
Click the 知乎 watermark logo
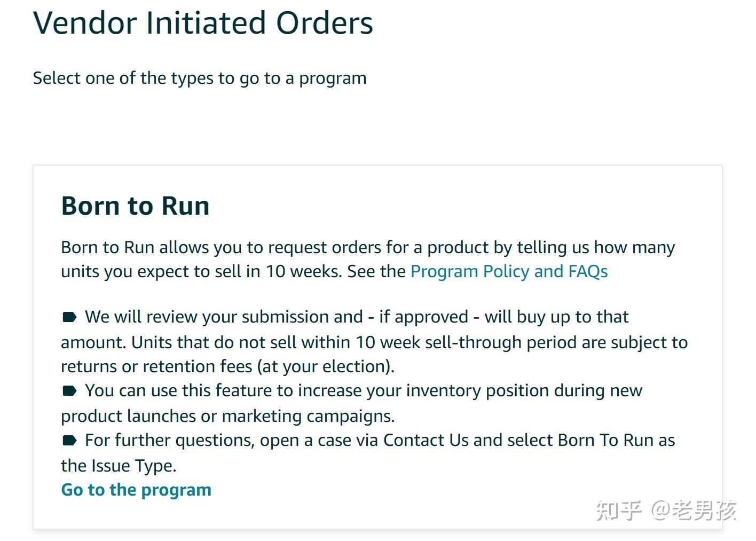point(619,510)
